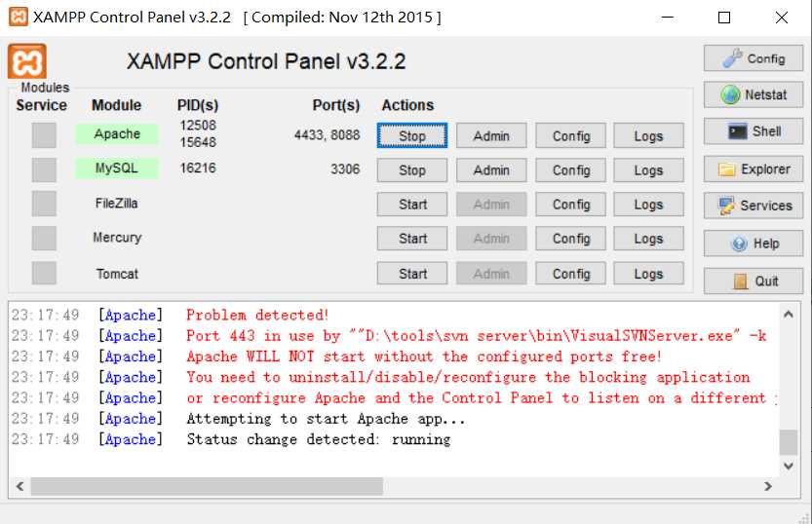Click log scroll up arrow
Screen dimensions: 812x524
coord(789,314)
